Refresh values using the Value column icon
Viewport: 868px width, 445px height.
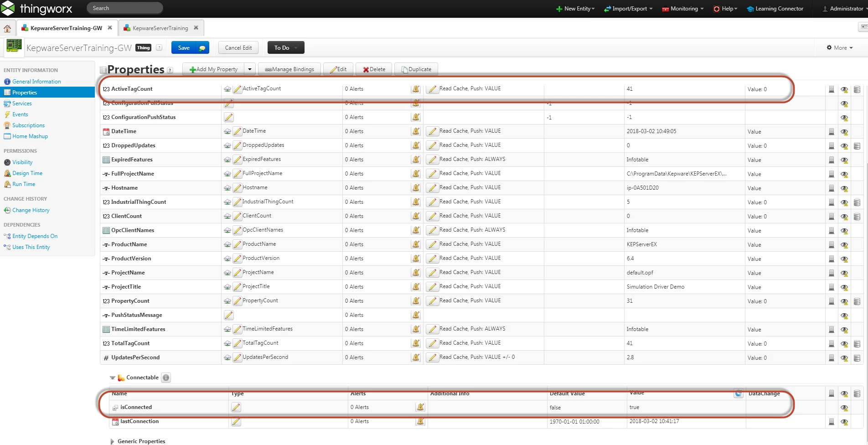point(739,393)
